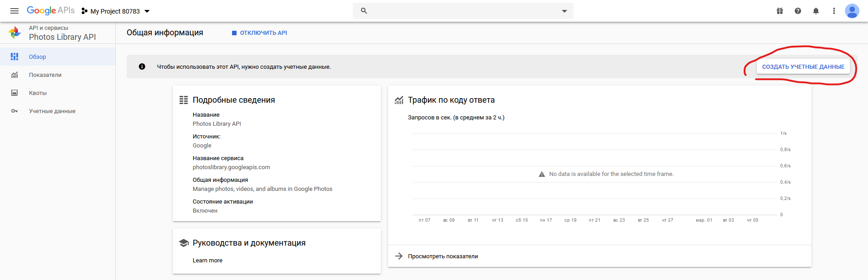Screen dimensions: 868x280
Task: Click the Включен activation status text
Action: point(205,211)
